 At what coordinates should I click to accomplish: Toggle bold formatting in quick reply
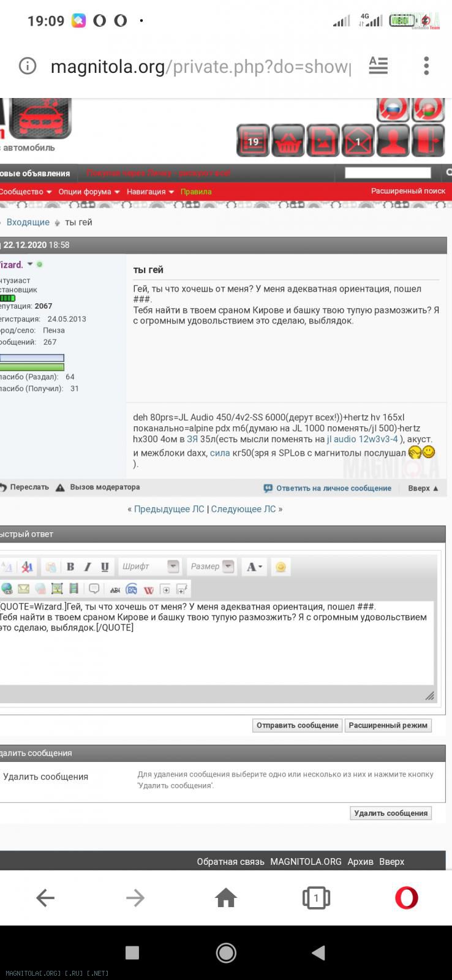[x=70, y=567]
